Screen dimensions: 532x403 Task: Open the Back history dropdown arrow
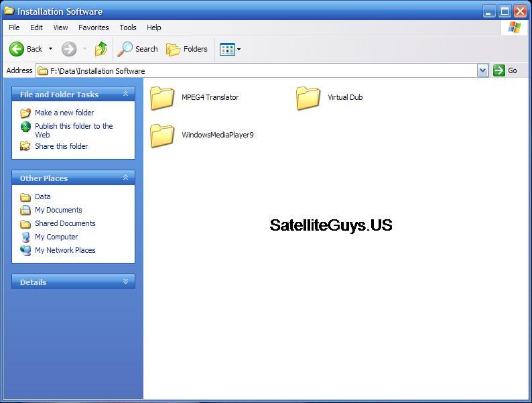50,49
